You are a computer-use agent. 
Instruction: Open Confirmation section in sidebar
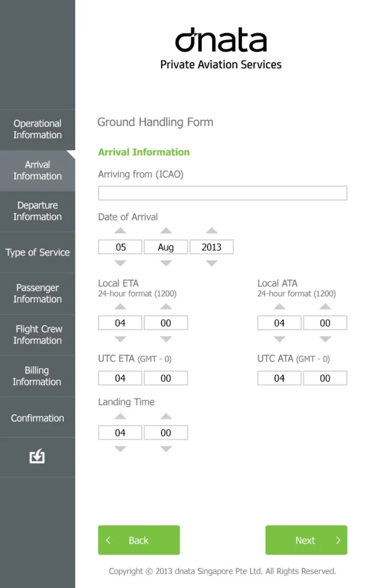click(37, 417)
